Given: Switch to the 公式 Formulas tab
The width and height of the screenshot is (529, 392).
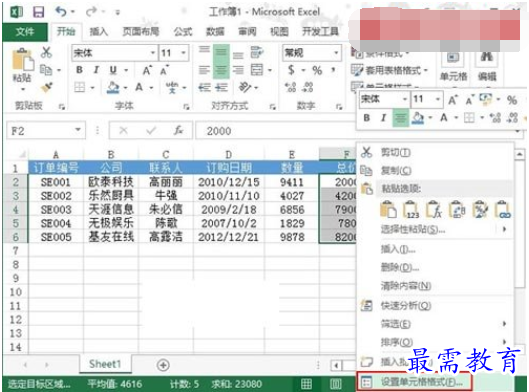Looking at the screenshot, I should click(x=183, y=32).
